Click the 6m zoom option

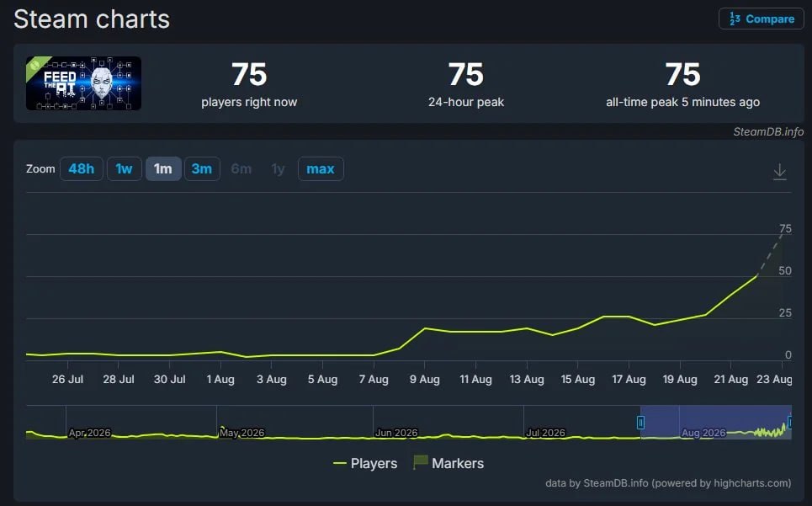(241, 169)
